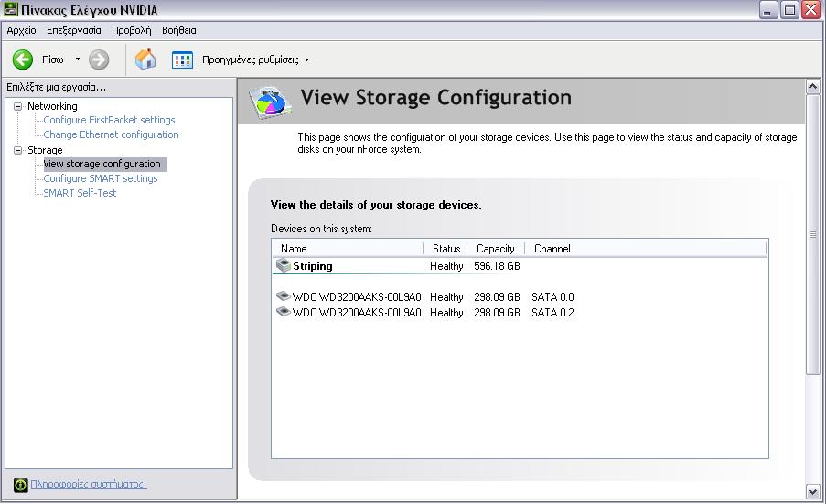The width and height of the screenshot is (826, 504).
Task: Collapse the Storage tree node
Action: pos(18,150)
